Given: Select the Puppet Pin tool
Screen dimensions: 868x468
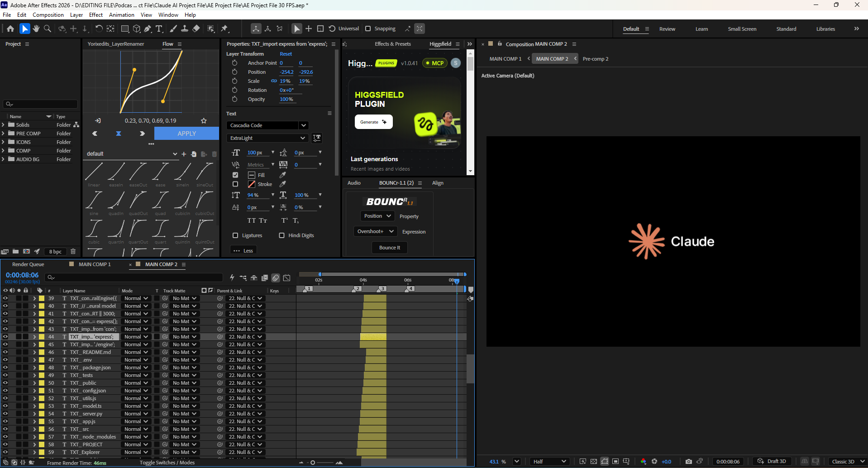Looking at the screenshot, I should (224, 29).
